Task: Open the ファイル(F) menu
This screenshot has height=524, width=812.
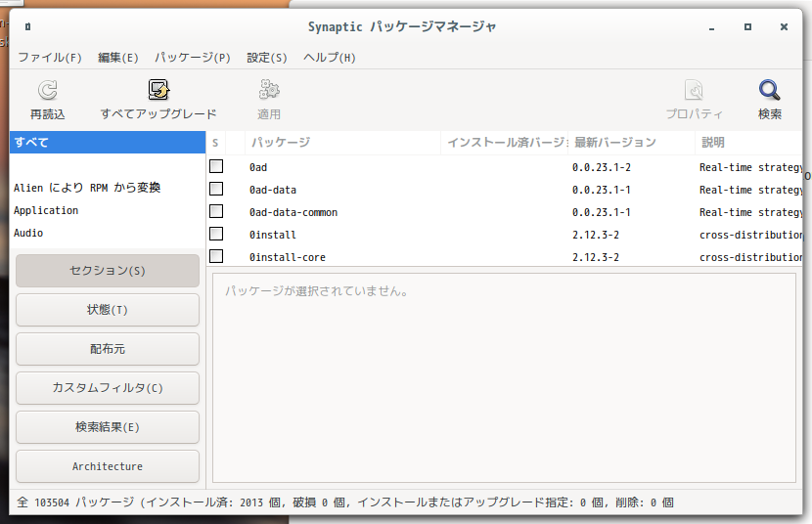Action: coord(50,58)
